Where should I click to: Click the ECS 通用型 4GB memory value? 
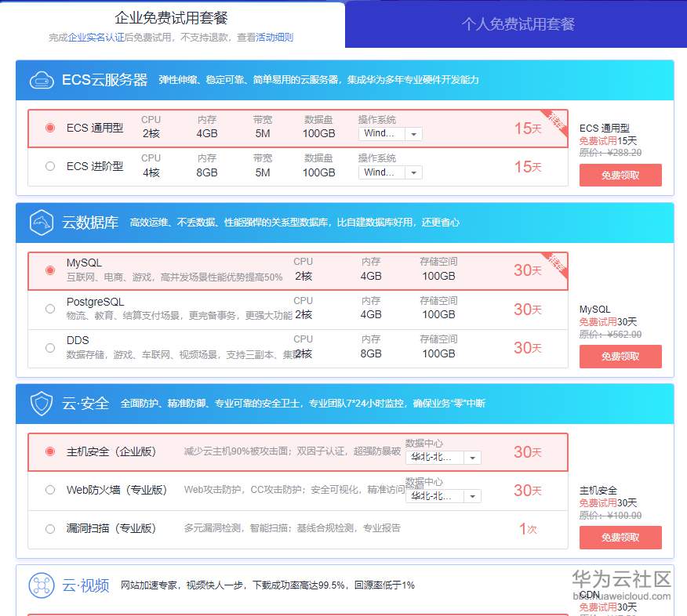coord(207,133)
